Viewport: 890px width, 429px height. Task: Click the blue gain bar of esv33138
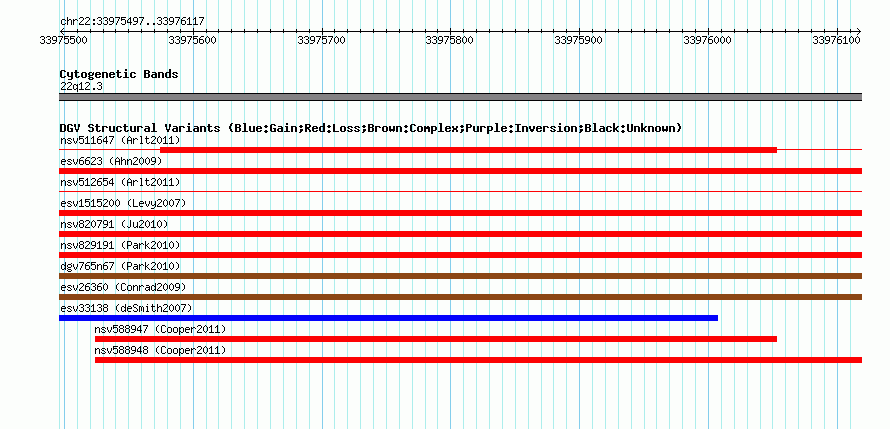pos(388,318)
